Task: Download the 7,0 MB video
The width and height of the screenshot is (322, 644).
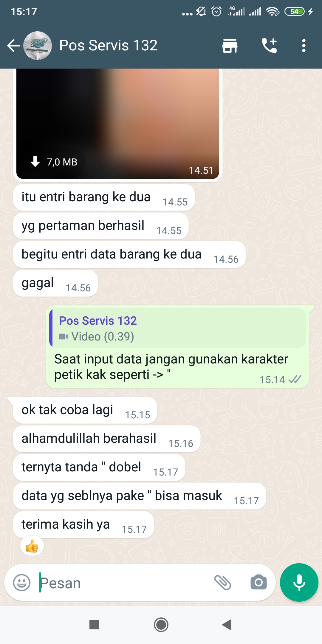Action: pos(54,162)
